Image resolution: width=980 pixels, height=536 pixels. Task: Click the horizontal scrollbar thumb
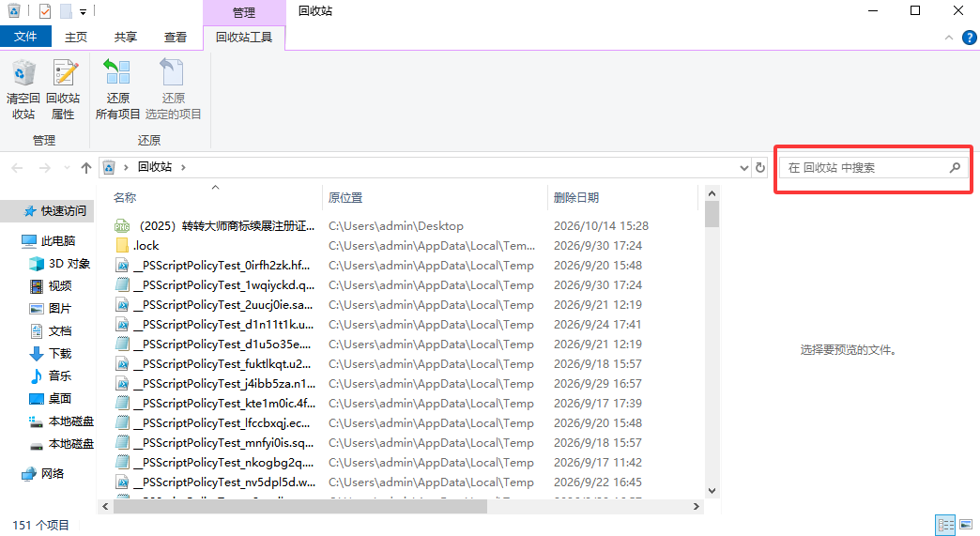click(300, 507)
